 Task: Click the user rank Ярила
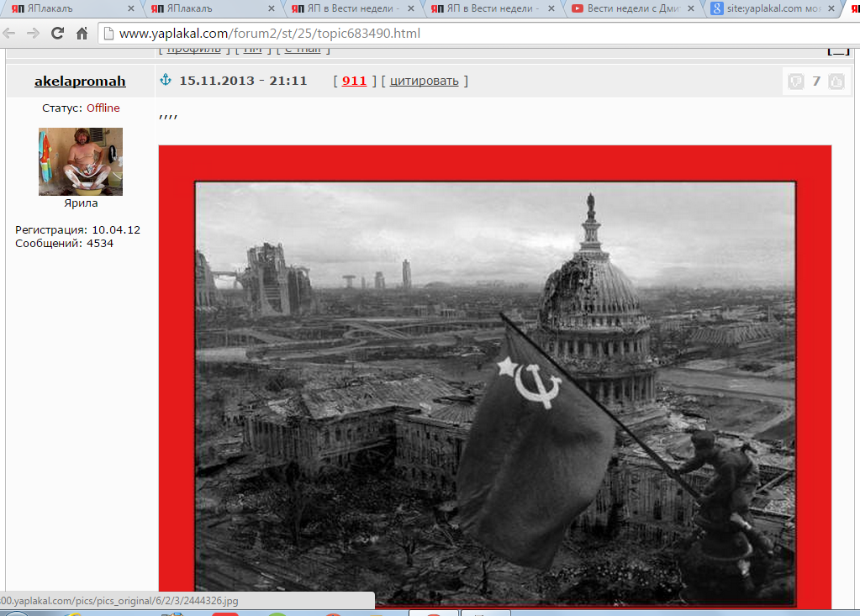pyautogui.click(x=81, y=203)
